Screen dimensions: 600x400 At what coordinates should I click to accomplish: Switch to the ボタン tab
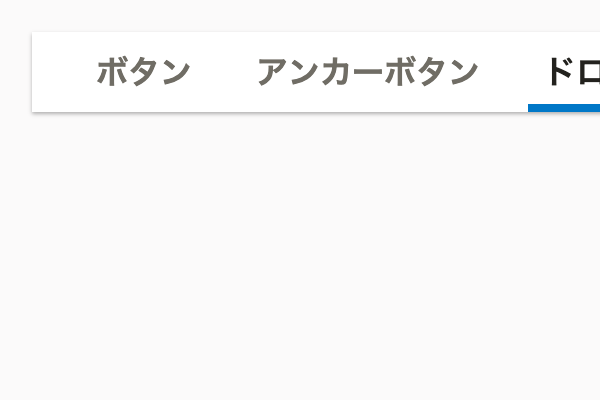[x=143, y=72]
